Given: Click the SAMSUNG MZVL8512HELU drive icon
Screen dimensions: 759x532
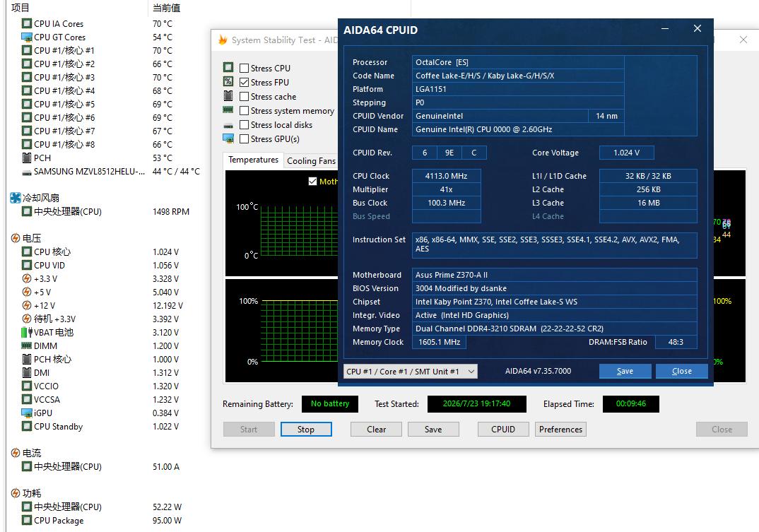Looking at the screenshot, I should 27,172.
